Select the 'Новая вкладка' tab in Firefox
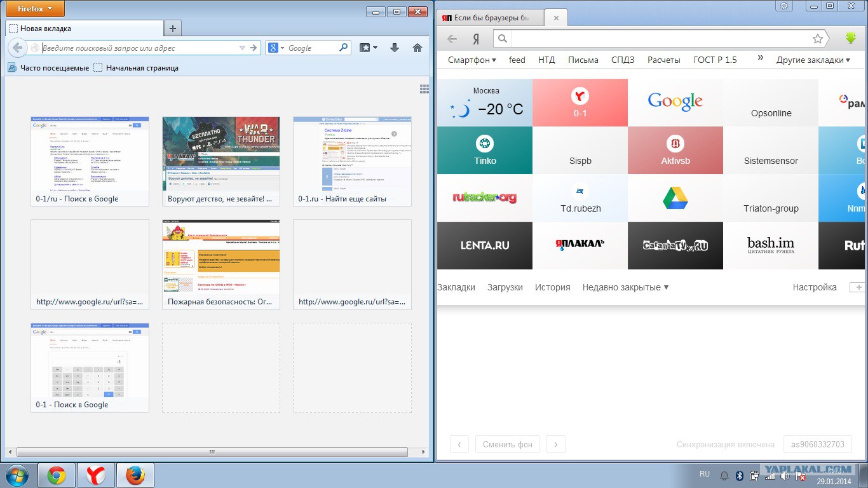Viewport: 868px width, 488px height. tap(84, 29)
